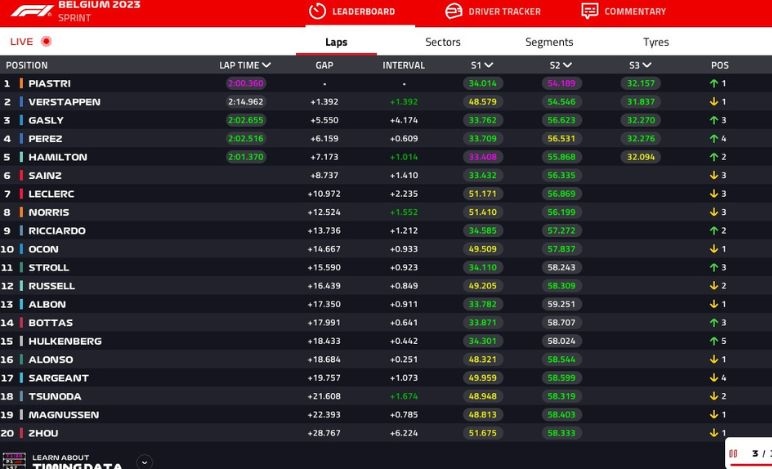772x469 pixels.
Task: Click the Leaderboard stopwatch icon
Action: [317, 11]
